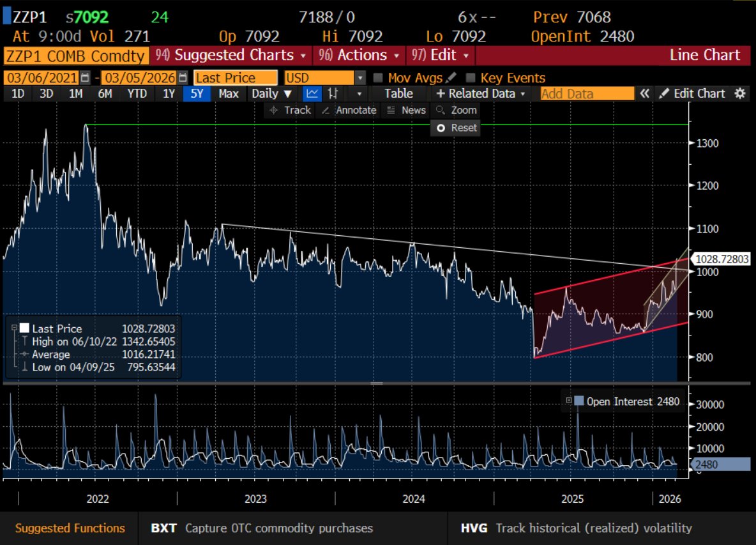Click the start date field 03/06/2021

[x=42, y=78]
